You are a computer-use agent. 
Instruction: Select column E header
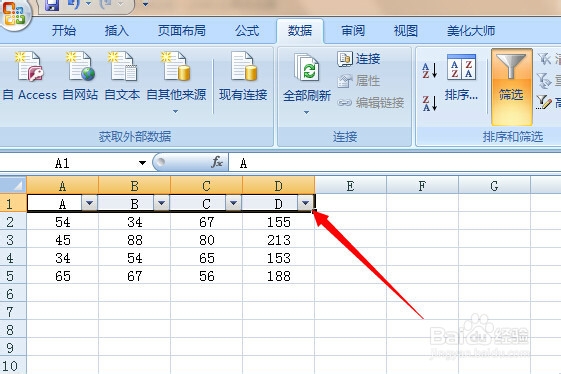[350, 186]
